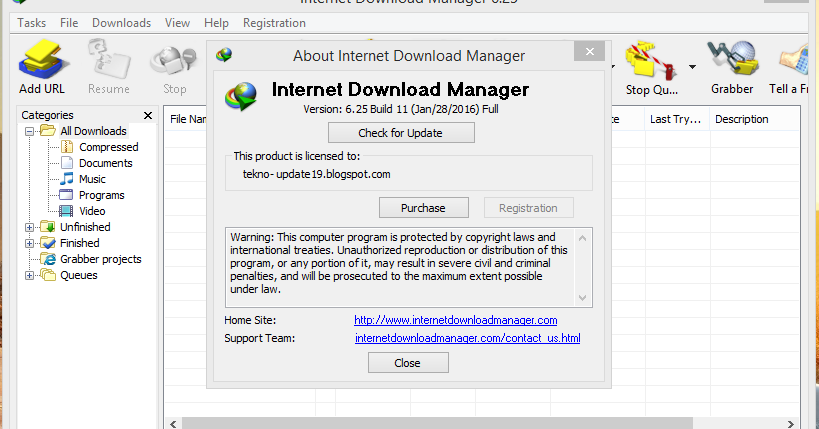Click Check for Update button

401,133
